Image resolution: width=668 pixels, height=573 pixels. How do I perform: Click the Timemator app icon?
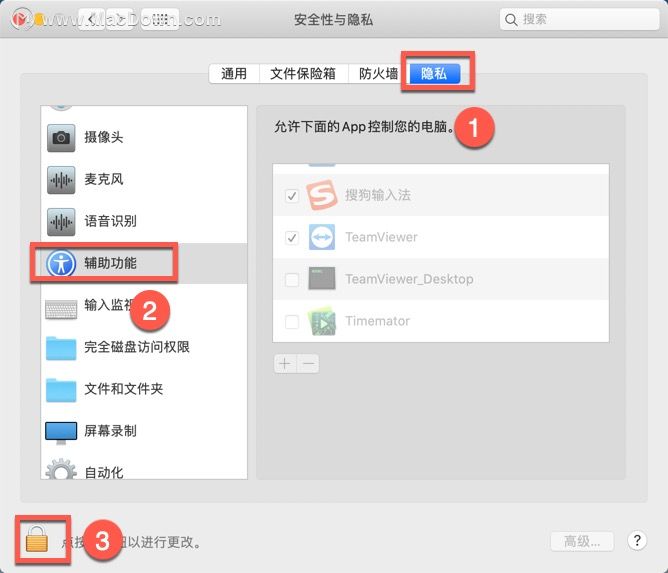pos(322,321)
